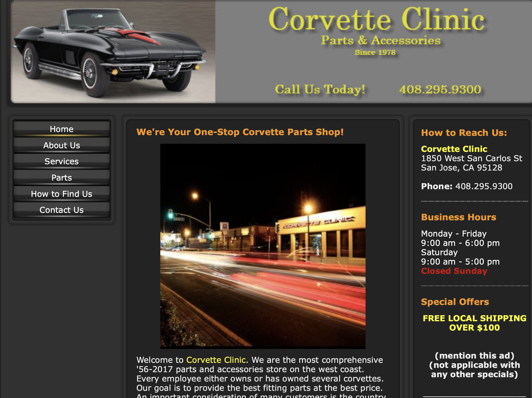Click the yellow Corvette Clinic link in welcome text

[x=216, y=360]
